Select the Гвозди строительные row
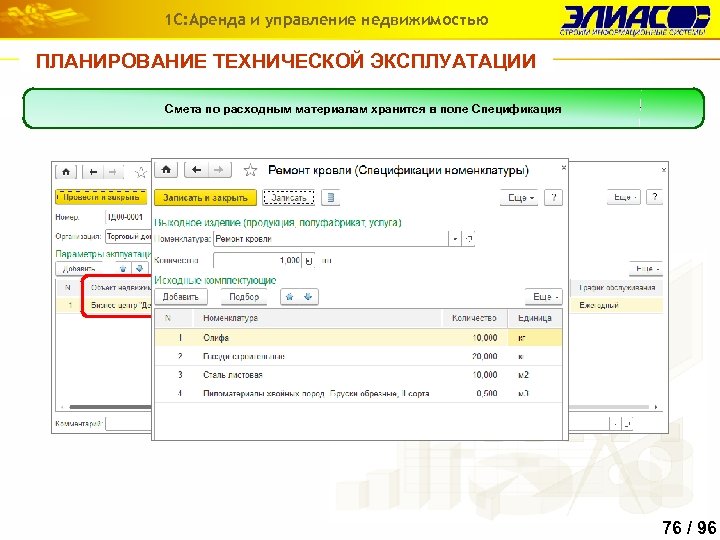Image resolution: width=720 pixels, height=540 pixels. 358,356
